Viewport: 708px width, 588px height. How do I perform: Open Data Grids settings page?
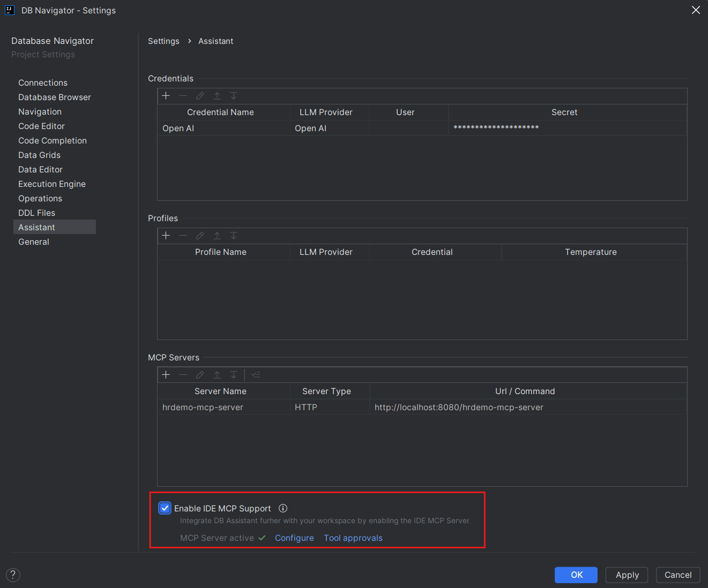click(40, 155)
